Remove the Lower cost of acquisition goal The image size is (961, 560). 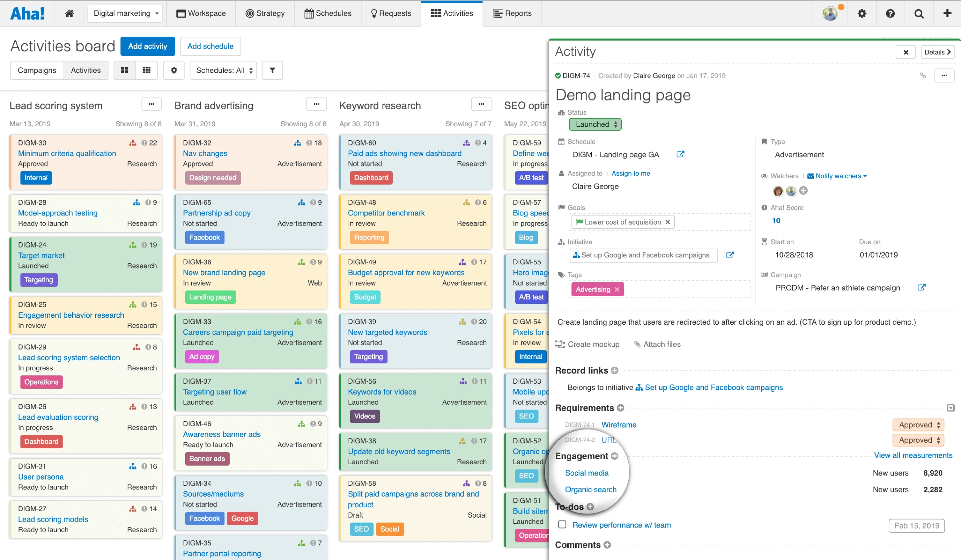pos(667,222)
